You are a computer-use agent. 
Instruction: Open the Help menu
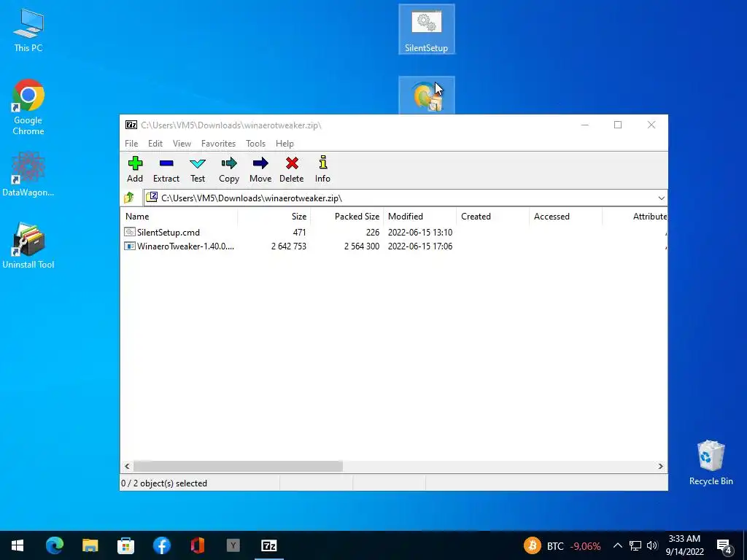[285, 144]
